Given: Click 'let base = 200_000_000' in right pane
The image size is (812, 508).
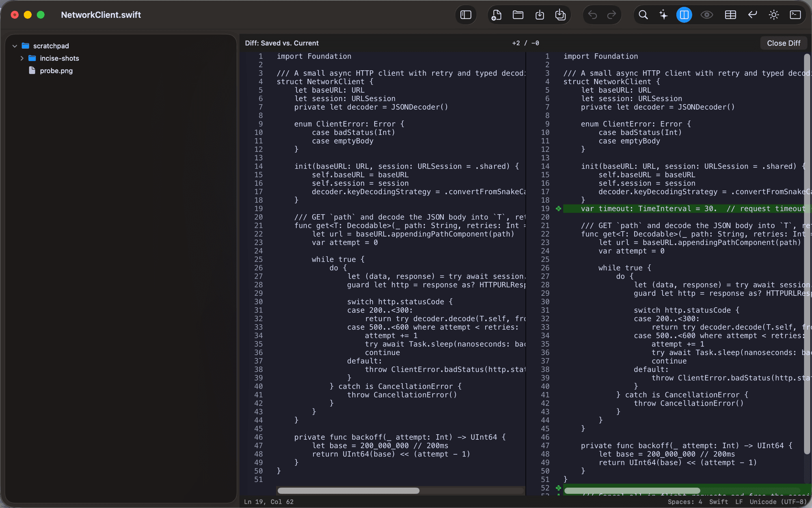Looking at the screenshot, I should coord(647,454).
